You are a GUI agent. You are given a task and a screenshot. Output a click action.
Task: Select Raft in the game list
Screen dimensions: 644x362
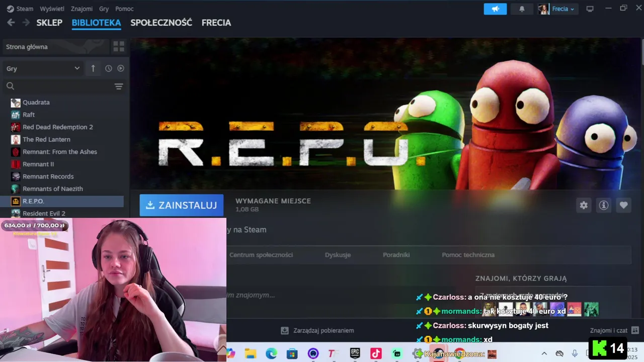(62, 115)
